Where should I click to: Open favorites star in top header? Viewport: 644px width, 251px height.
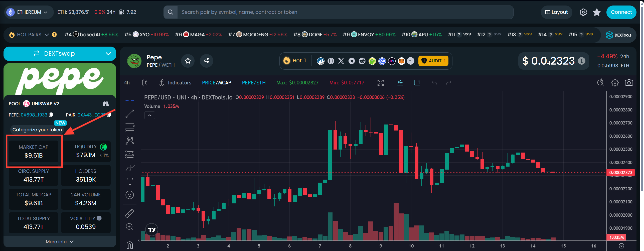pyautogui.click(x=597, y=12)
